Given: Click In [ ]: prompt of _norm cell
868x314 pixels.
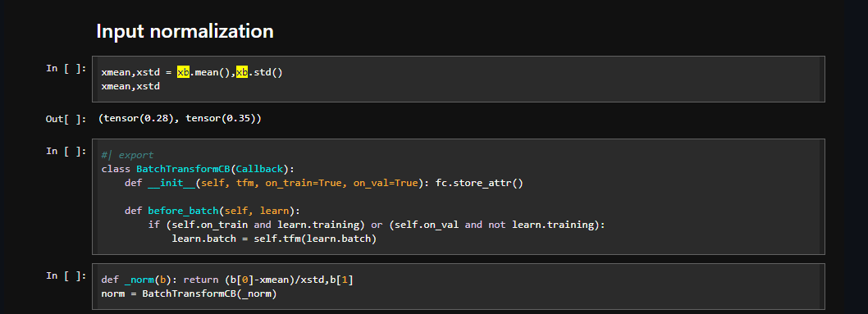Looking at the screenshot, I should click(x=66, y=275).
